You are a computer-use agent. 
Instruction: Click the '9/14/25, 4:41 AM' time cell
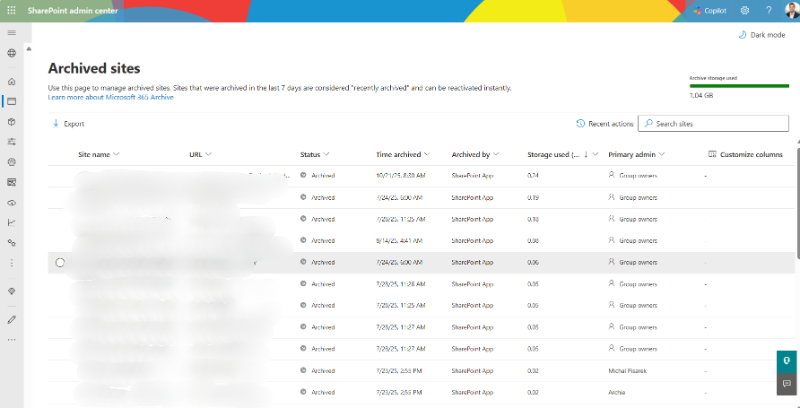pyautogui.click(x=398, y=240)
